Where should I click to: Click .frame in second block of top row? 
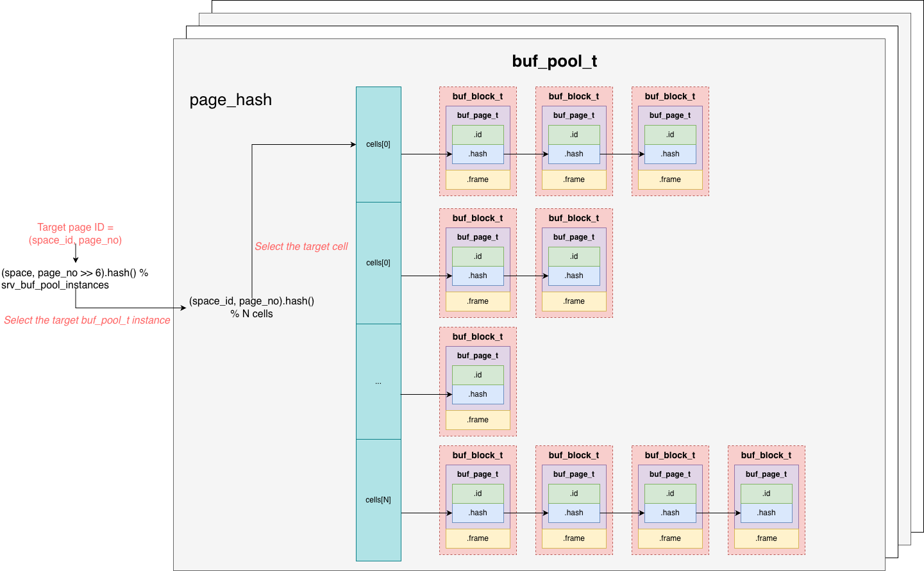point(574,179)
